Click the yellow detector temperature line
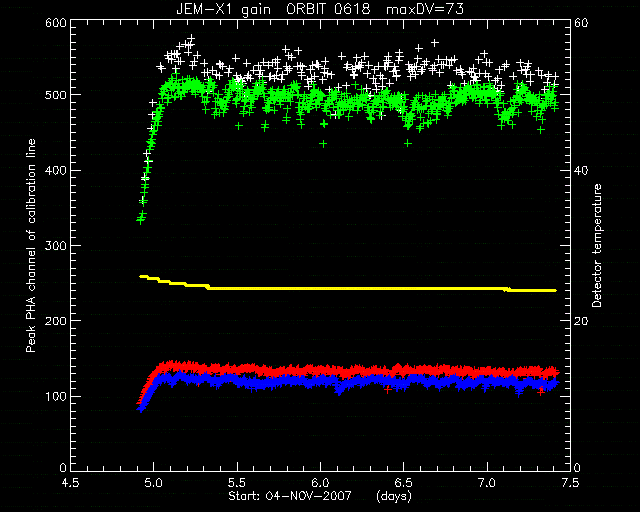This screenshot has width=640, height=512. [x=347, y=288]
